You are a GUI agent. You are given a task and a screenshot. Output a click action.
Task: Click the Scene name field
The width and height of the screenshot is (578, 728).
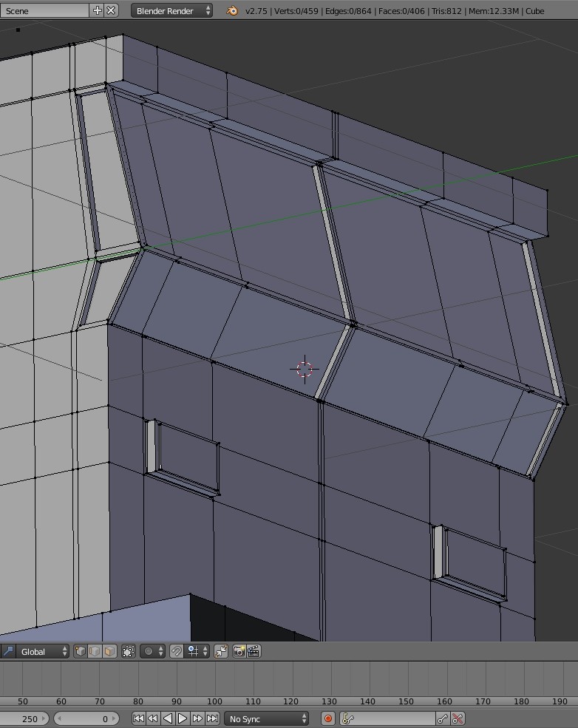pos(44,10)
